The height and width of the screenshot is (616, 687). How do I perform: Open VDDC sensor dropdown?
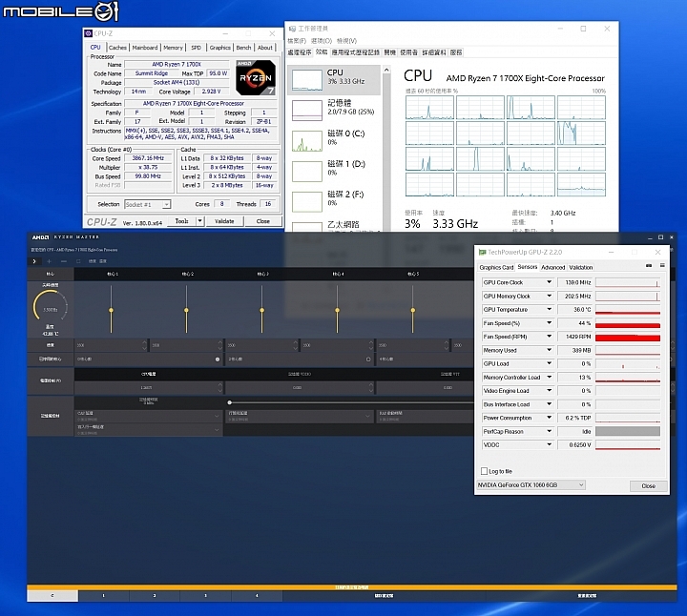[x=549, y=444]
